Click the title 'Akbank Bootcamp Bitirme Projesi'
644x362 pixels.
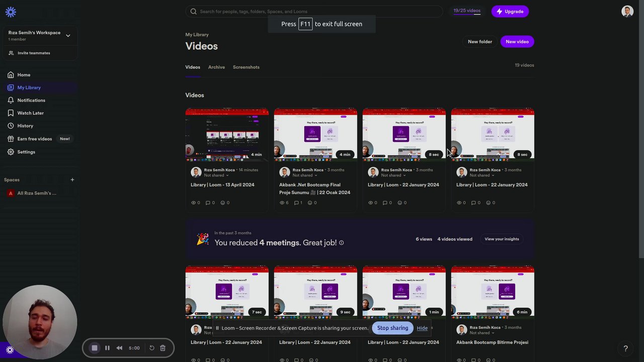492,342
